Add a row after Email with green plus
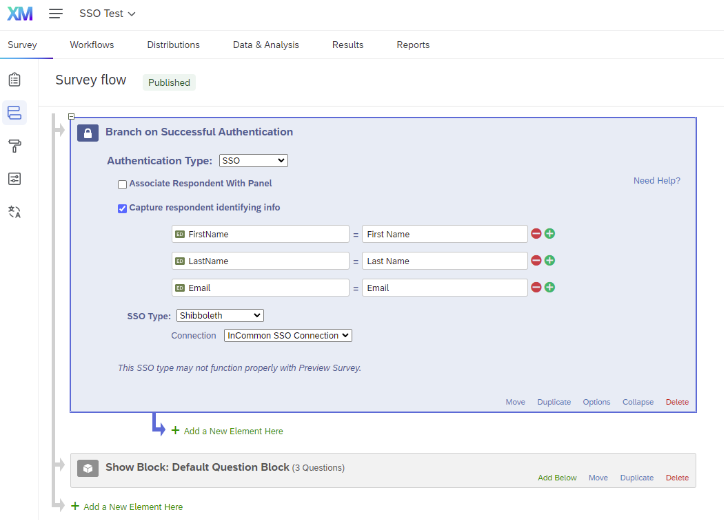Image resolution: width=724 pixels, height=520 pixels. click(x=549, y=287)
